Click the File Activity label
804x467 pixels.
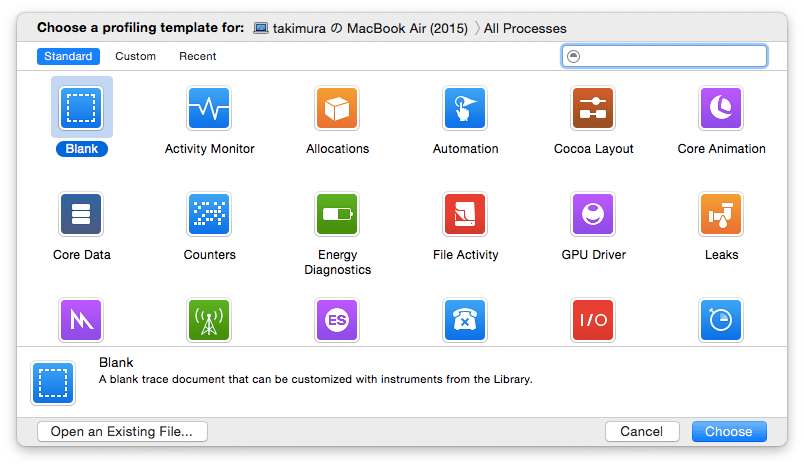click(x=466, y=255)
